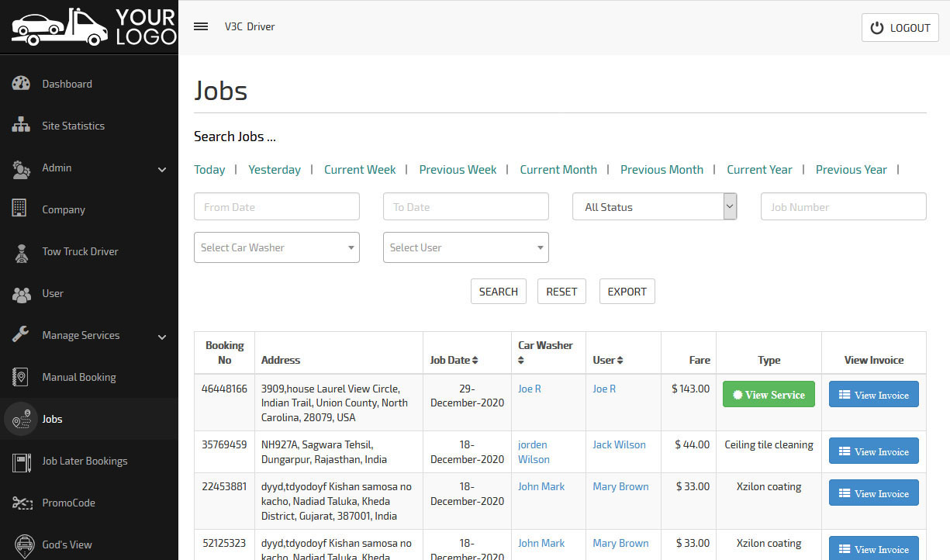The width and height of the screenshot is (950, 560).
Task: Filter jobs by Previous Month
Action: 662,169
